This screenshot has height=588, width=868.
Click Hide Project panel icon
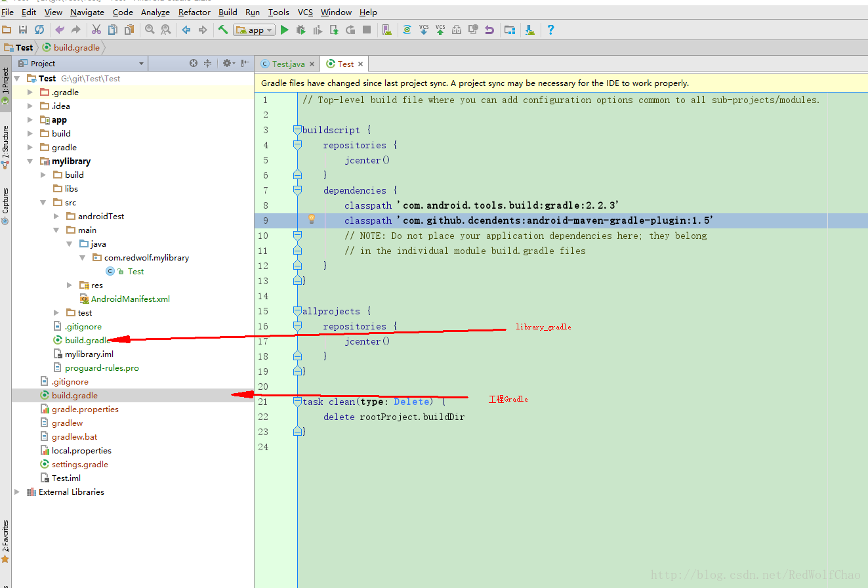tap(245, 63)
